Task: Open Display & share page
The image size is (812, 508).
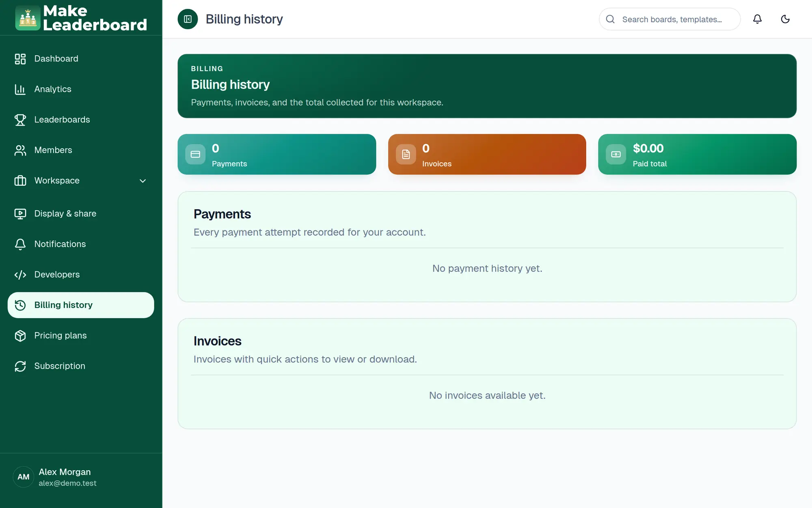Action: click(x=81, y=214)
